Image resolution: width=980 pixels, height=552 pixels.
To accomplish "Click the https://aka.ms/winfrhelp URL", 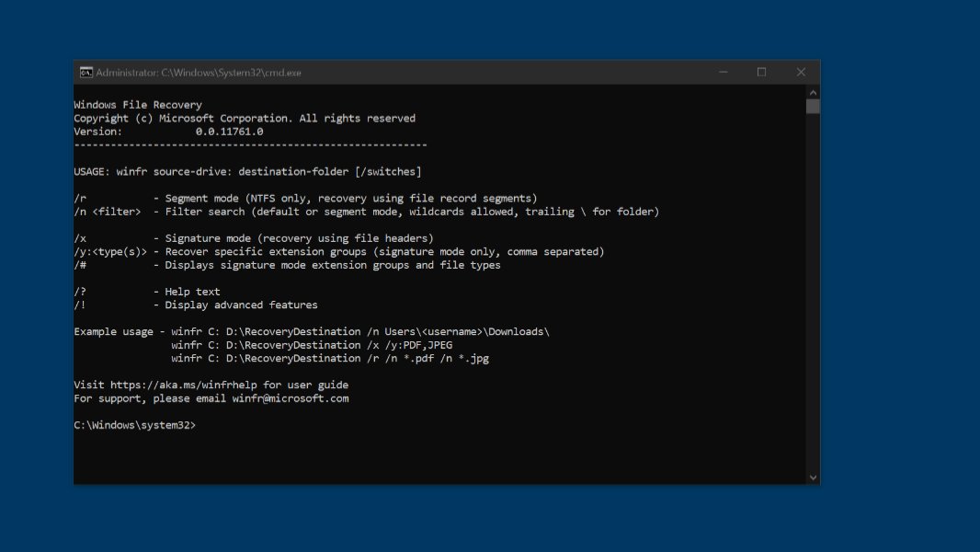I will (x=184, y=385).
